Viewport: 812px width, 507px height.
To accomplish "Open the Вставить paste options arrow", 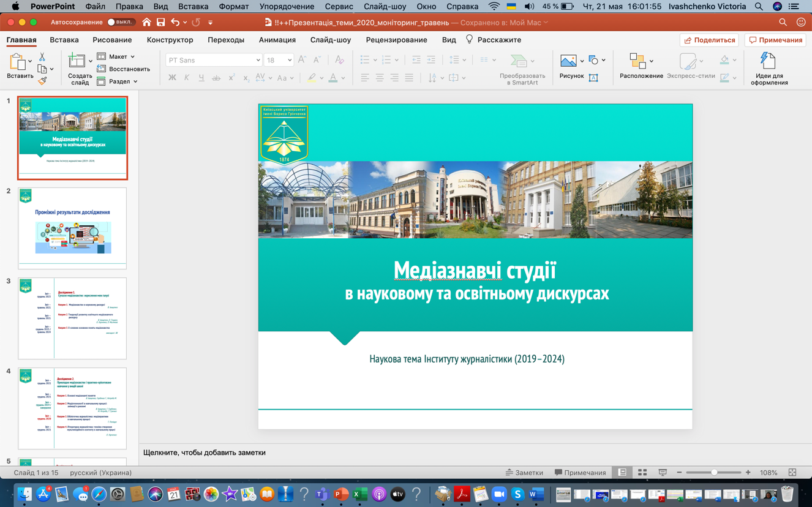I will [30, 61].
